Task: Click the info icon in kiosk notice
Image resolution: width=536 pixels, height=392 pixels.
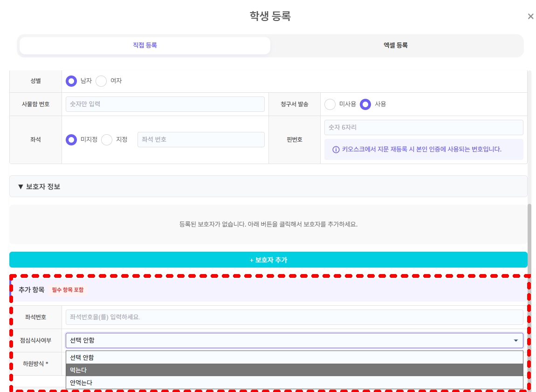Action: point(336,150)
